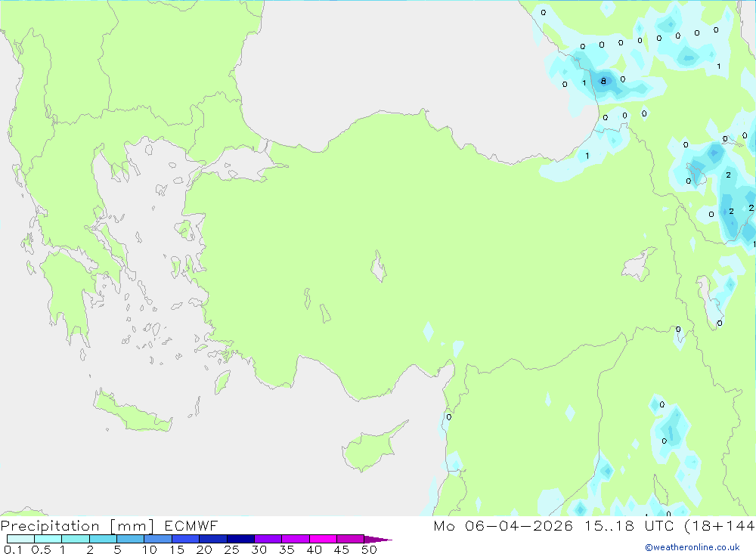This screenshot has width=756, height=554.
Task: Pick the 1–2 mm legend swatch
Action: coord(75,539)
